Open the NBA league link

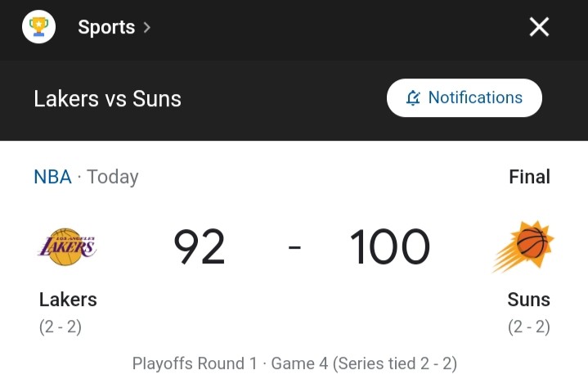52,177
